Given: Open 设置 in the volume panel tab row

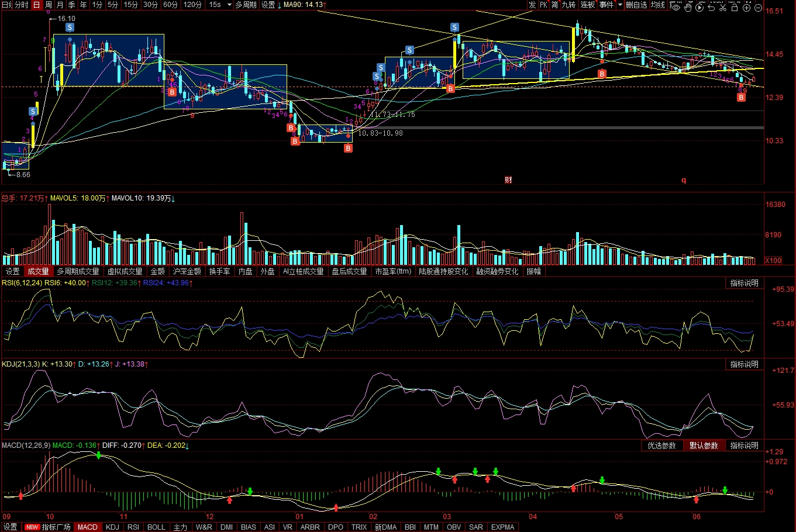Looking at the screenshot, I should pyautogui.click(x=12, y=271).
